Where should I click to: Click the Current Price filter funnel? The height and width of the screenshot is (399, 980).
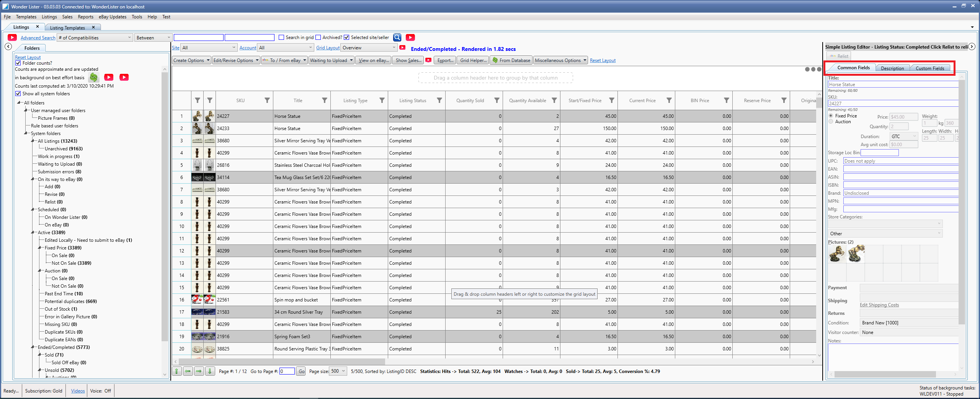point(669,100)
